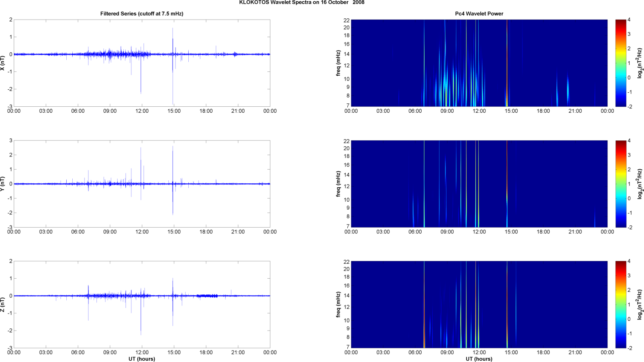The image size is (644, 362).
Task: Click the top spectrogram's colorbar
Action: [621, 63]
